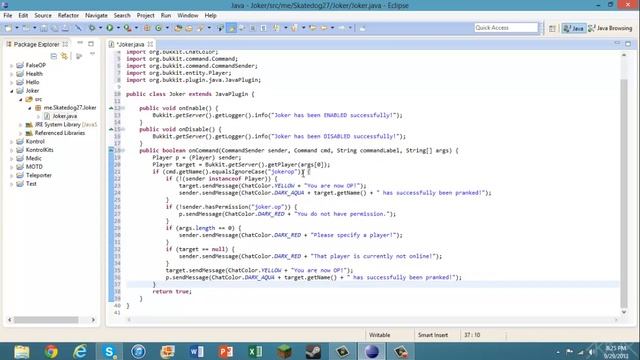Expand Referenced Libraries node
Image resolution: width=640 pixels, height=360 pixels.
pos(20,133)
